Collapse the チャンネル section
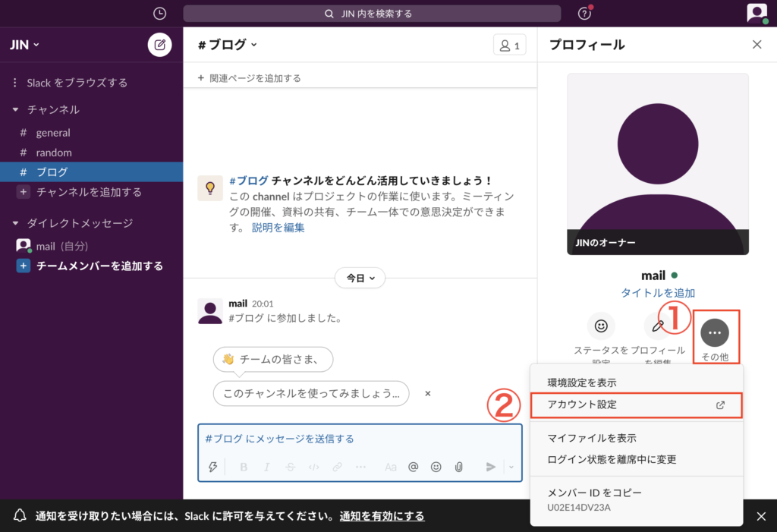The width and height of the screenshot is (777, 532). 16,109
